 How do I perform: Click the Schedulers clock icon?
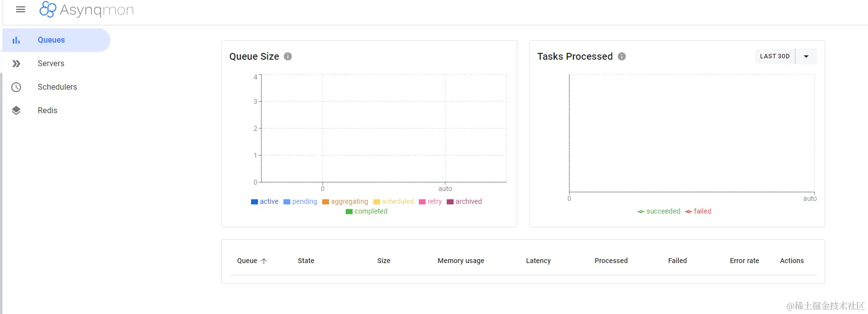(x=16, y=87)
